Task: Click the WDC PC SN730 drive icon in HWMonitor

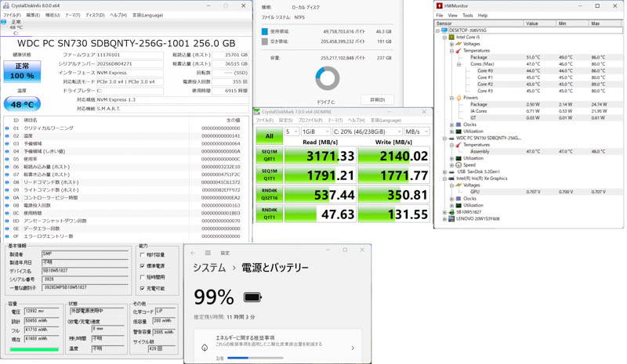Action: click(451, 139)
